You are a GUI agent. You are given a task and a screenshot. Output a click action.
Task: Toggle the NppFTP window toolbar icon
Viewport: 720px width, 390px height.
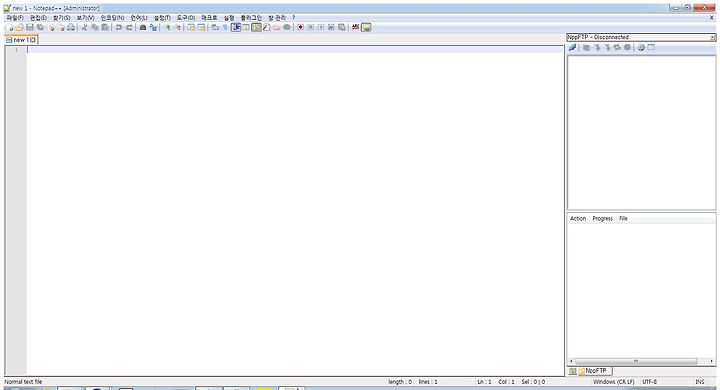(x=366, y=28)
